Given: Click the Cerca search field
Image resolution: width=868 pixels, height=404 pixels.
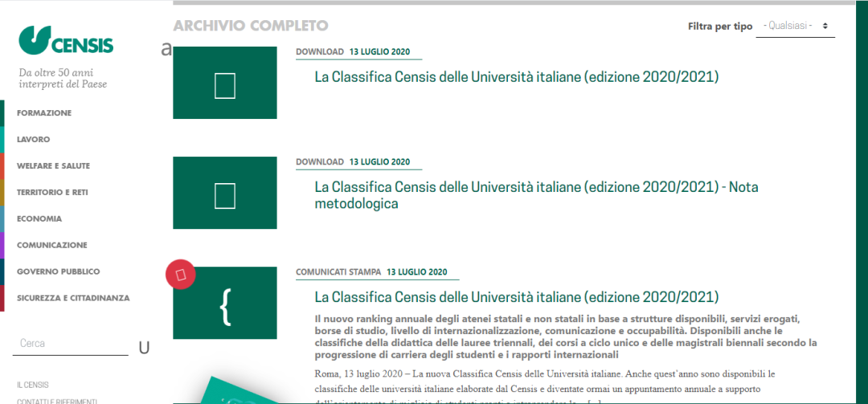Looking at the screenshot, I should click(x=70, y=344).
